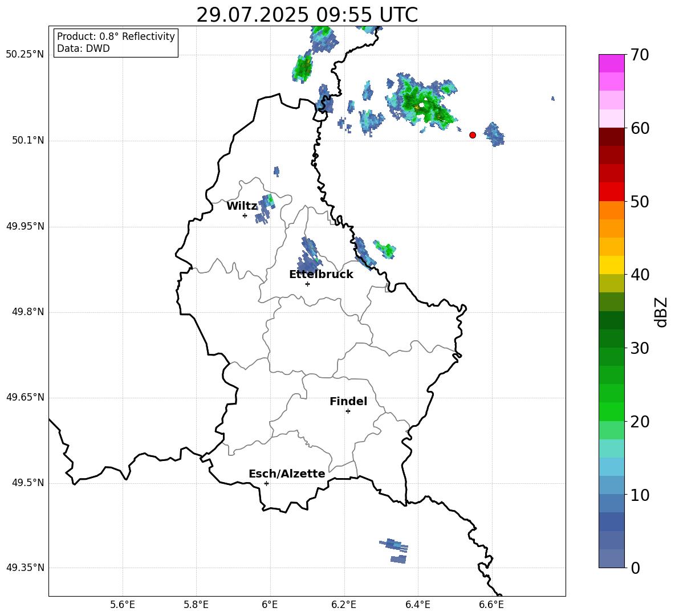The width and height of the screenshot is (675, 616).
Task: Click the dark maroon swatch below 60 dBZ
Action: tap(612, 137)
